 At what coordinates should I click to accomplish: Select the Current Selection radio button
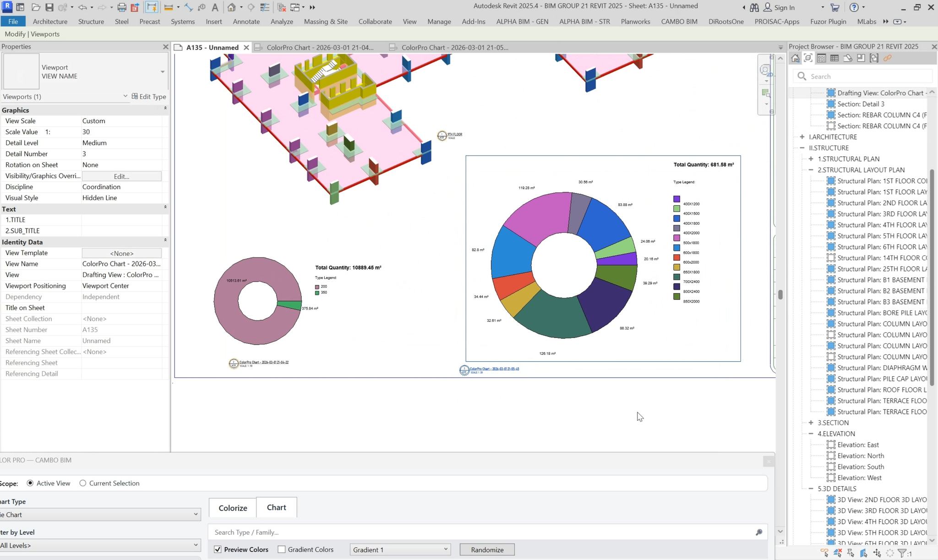(x=83, y=483)
